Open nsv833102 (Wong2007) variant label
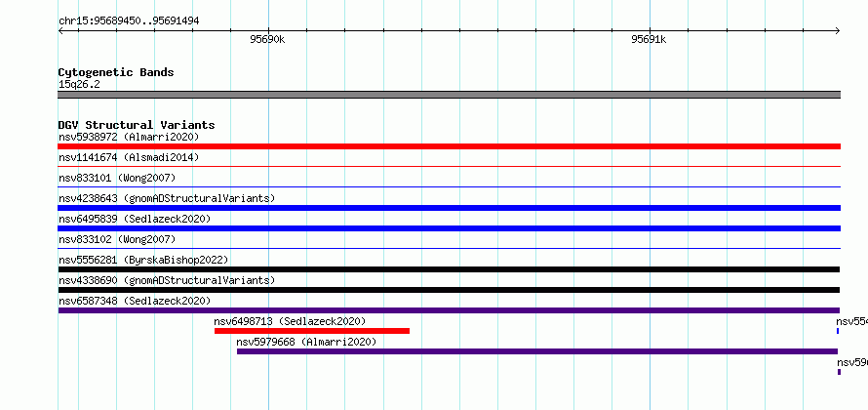The image size is (868, 410). tap(117, 239)
